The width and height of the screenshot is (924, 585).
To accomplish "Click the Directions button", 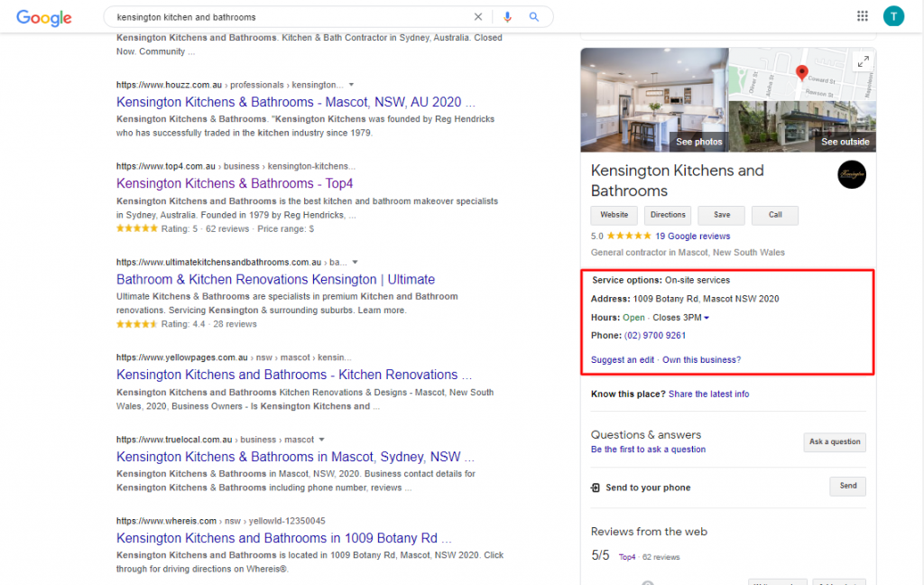I will click(668, 215).
